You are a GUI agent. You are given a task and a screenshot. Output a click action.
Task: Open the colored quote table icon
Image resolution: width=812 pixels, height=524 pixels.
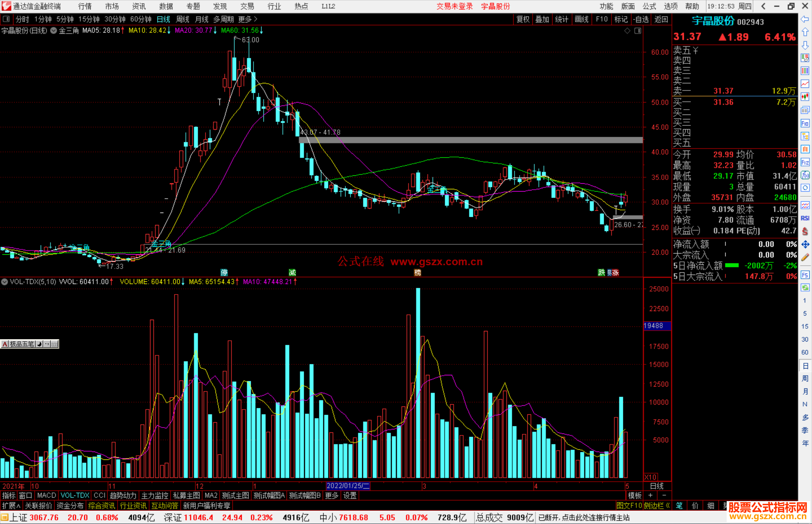pyautogui.click(x=805, y=71)
